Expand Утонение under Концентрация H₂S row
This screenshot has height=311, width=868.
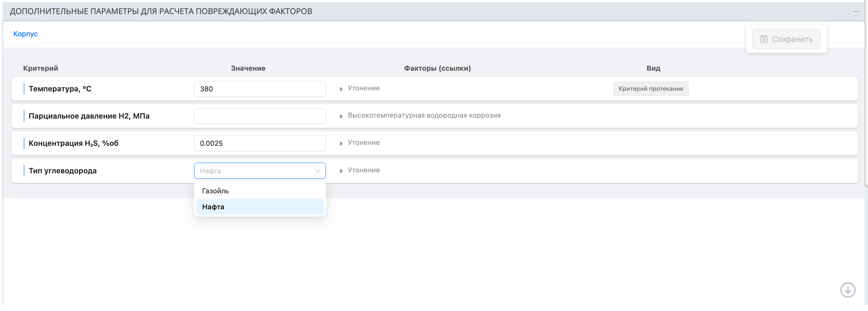[364, 143]
